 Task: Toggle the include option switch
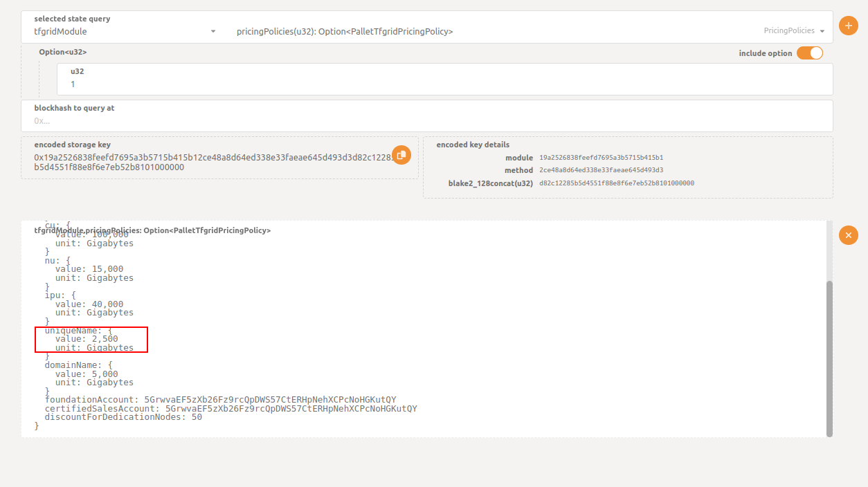(x=809, y=53)
